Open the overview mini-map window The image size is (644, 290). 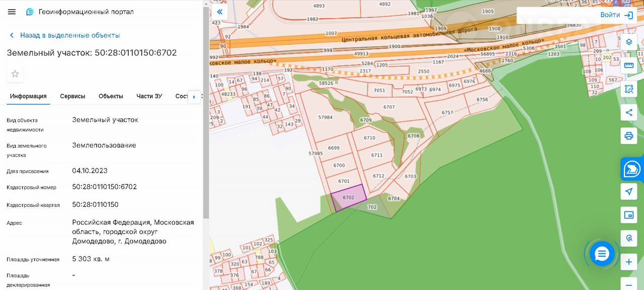pyautogui.click(x=628, y=215)
